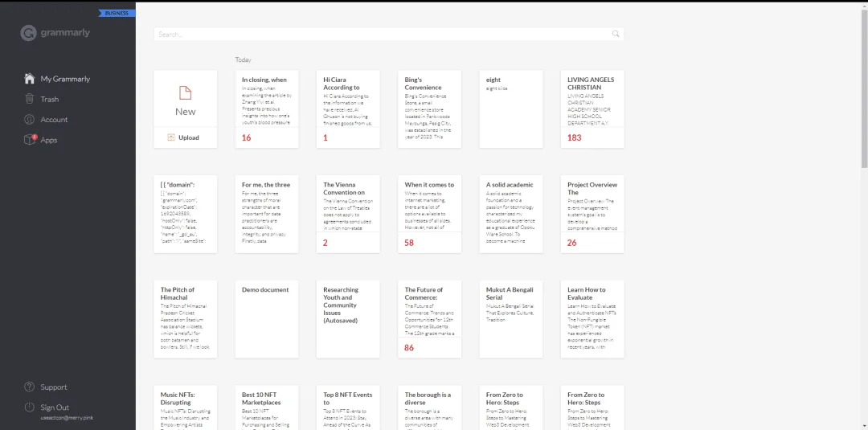Open The Pitch of Himachal document
Image resolution: width=868 pixels, height=430 pixels.
tap(186, 319)
